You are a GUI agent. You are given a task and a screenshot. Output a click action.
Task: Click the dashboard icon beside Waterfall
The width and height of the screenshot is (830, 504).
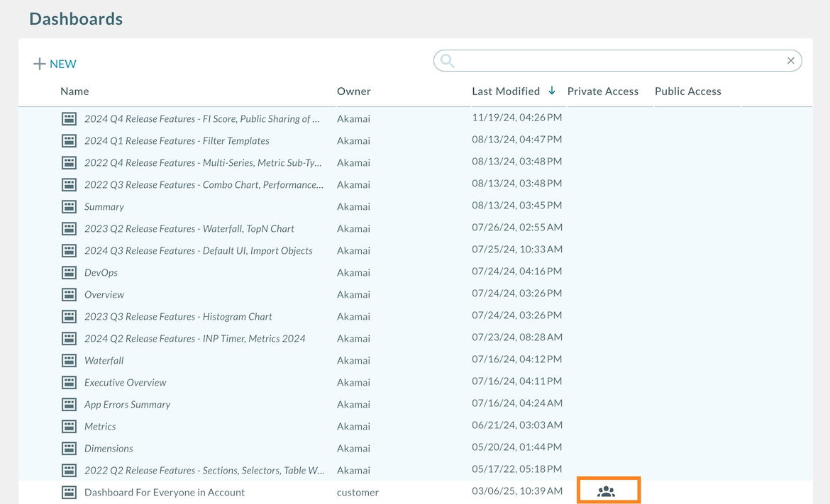click(69, 360)
